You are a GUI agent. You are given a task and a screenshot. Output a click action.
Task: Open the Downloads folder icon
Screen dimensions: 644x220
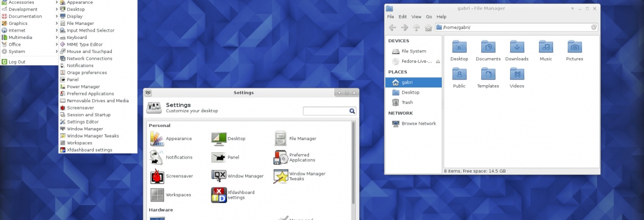pos(517,46)
